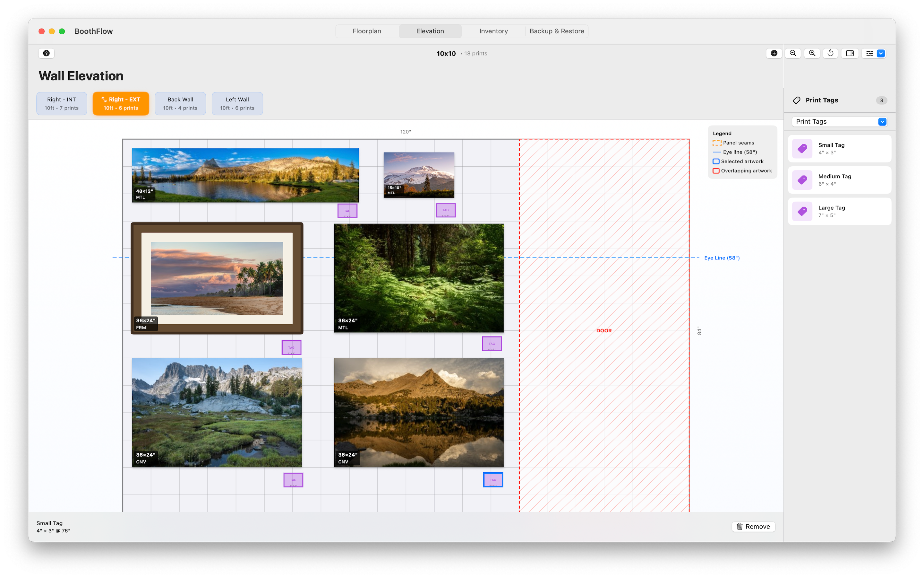The image size is (924, 578).
Task: Select the 15×10" MTL snowy mountain print
Action: click(x=418, y=175)
